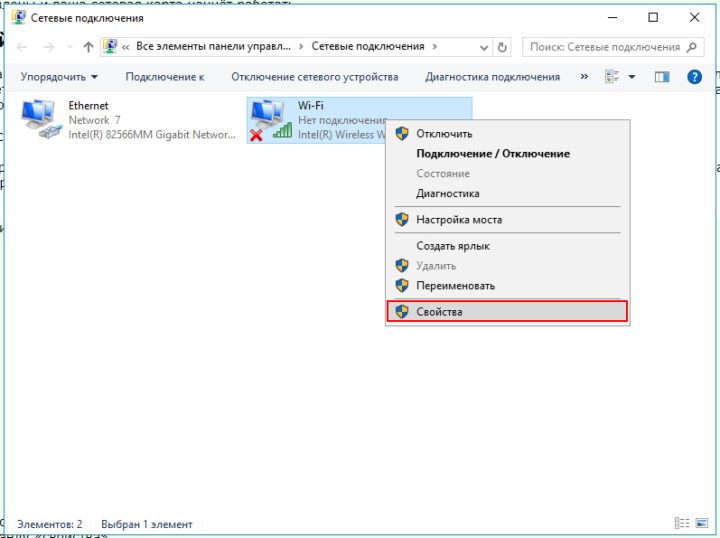Screen dimensions: 720x538
Task: Refresh the Network Connections view
Action: (x=502, y=47)
